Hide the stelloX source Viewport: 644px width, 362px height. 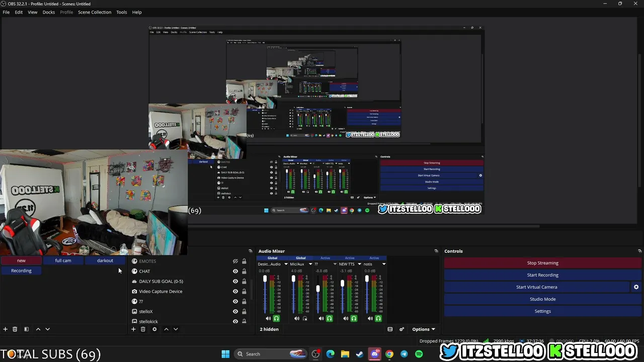tap(235, 312)
